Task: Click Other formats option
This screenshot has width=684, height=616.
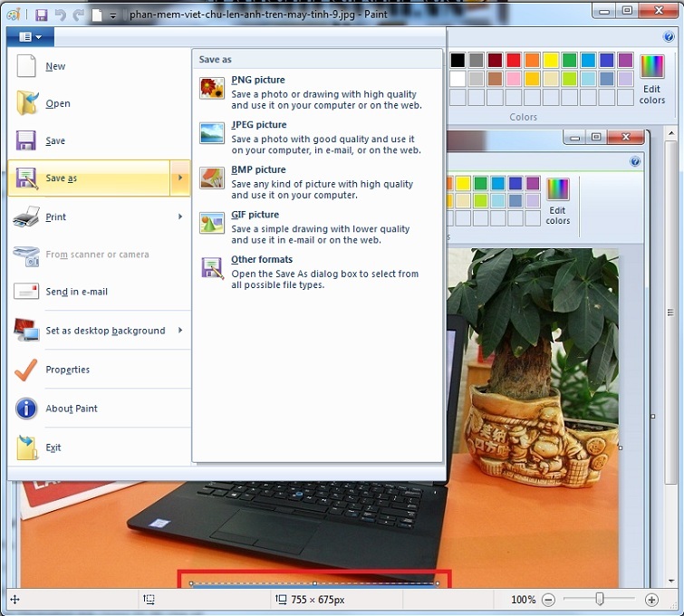Action: tap(261, 260)
